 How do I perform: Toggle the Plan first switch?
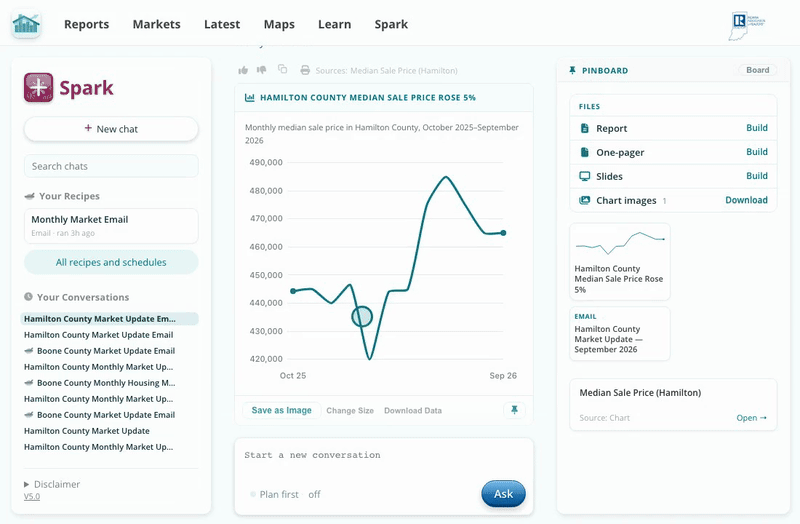click(253, 494)
